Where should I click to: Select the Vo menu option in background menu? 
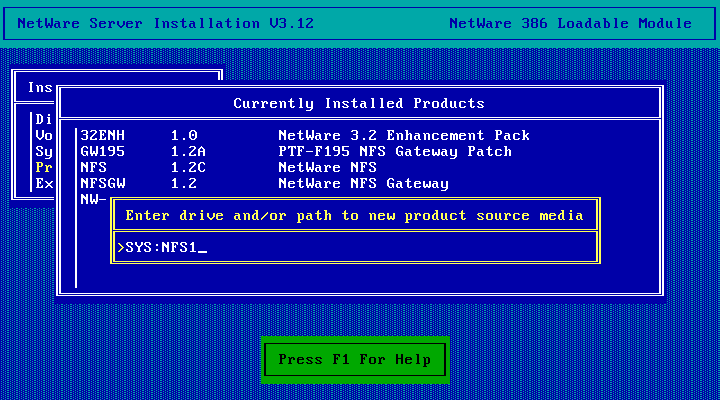tap(44, 135)
